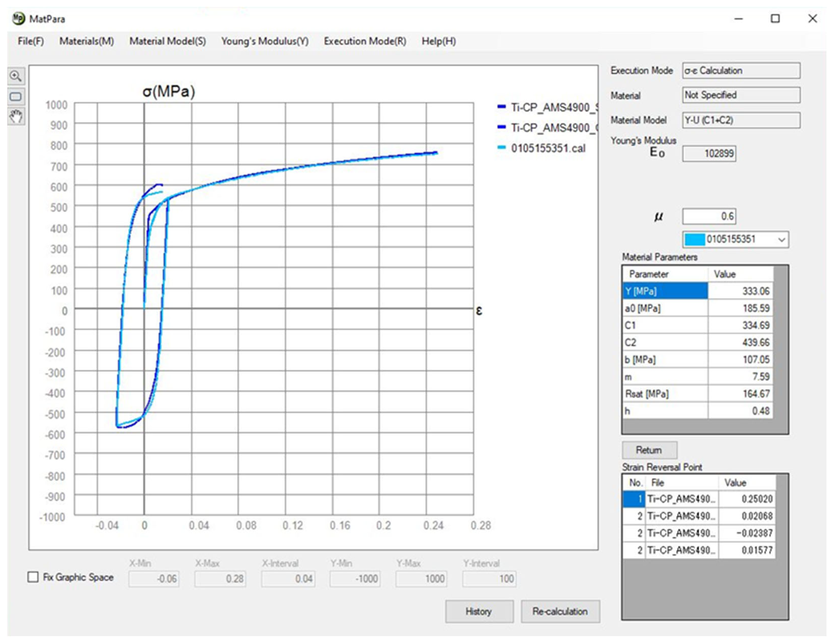Select the zoom magnifier tool
Viewport: 833px width, 644px height.
click(x=16, y=76)
